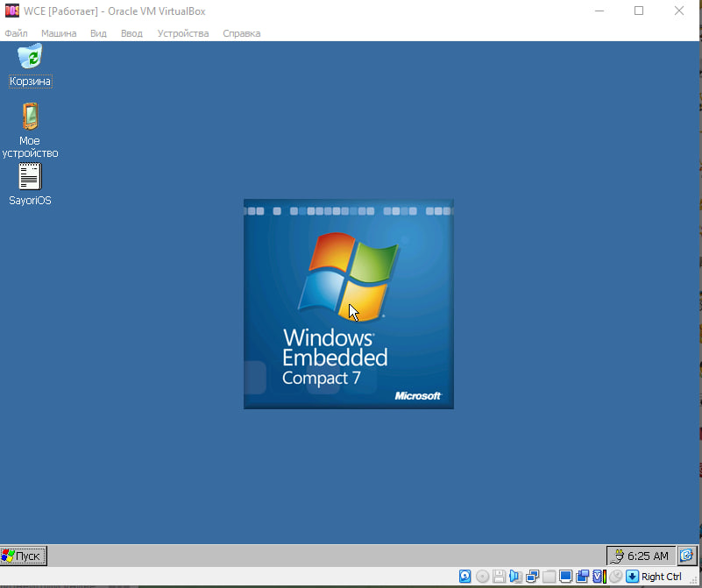The width and height of the screenshot is (702, 588).
Task: Click the 6:25 AM clock
Action: (x=648, y=556)
